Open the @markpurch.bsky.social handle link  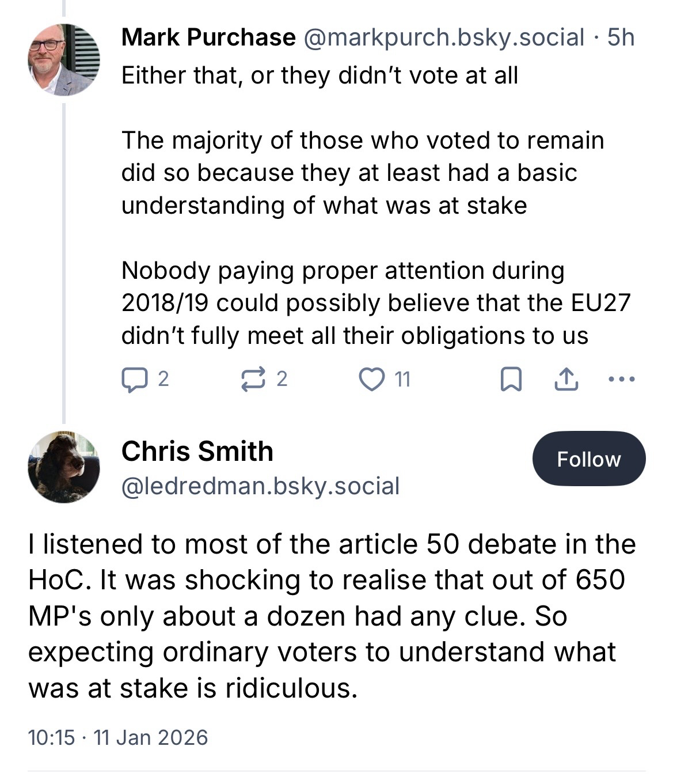(443, 38)
